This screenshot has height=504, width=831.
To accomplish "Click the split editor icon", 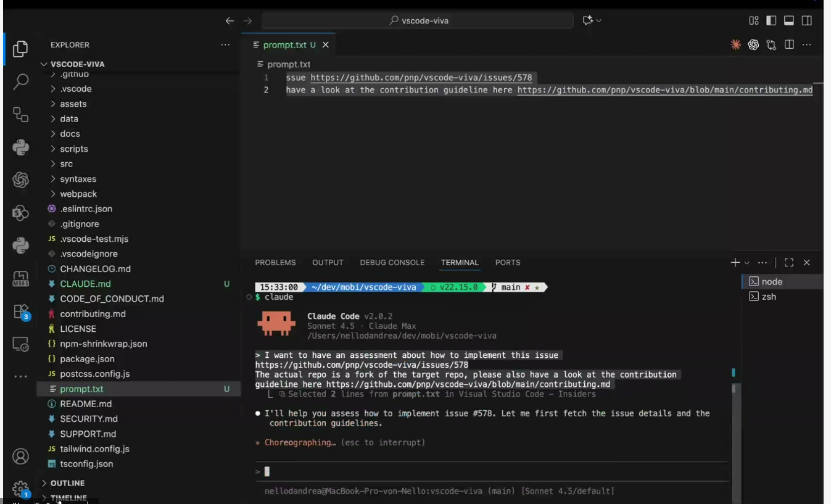I will (x=789, y=44).
